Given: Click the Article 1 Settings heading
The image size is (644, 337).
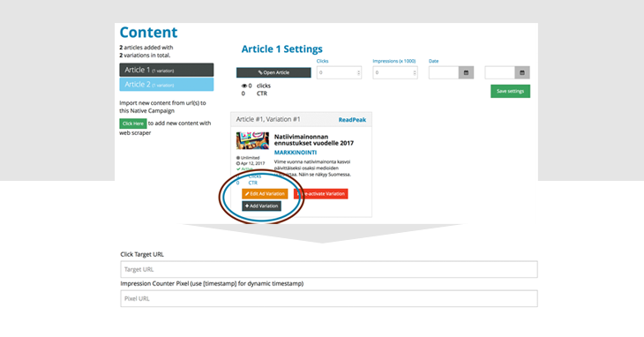Looking at the screenshot, I should click(281, 49).
